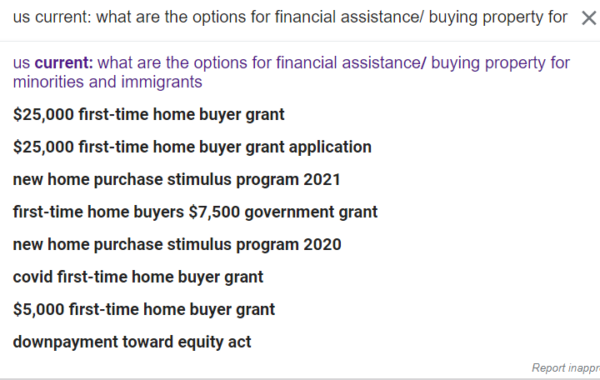Choose '$5,000 first-time home buyer grant' suggestion

pos(143,310)
